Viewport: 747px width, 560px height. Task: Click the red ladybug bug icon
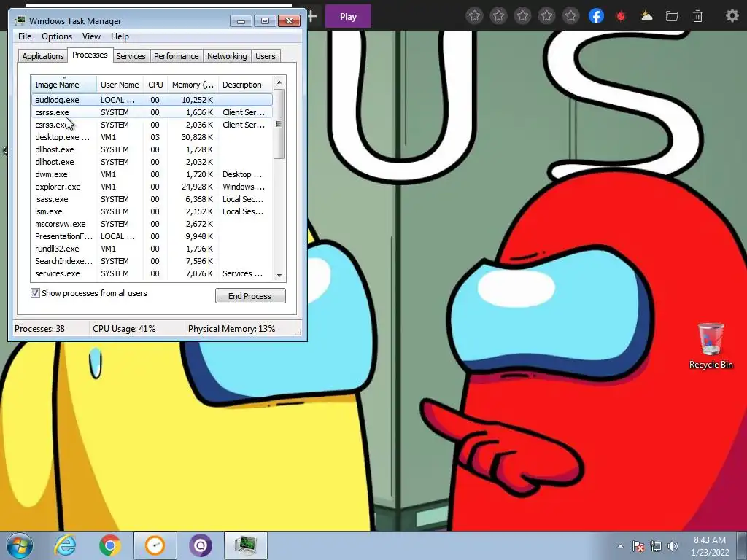pos(620,17)
